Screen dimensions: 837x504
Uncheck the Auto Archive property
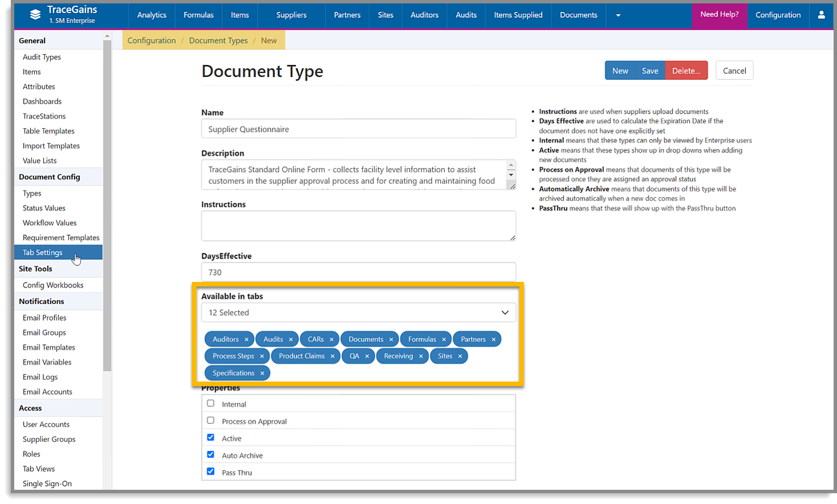pyautogui.click(x=211, y=454)
